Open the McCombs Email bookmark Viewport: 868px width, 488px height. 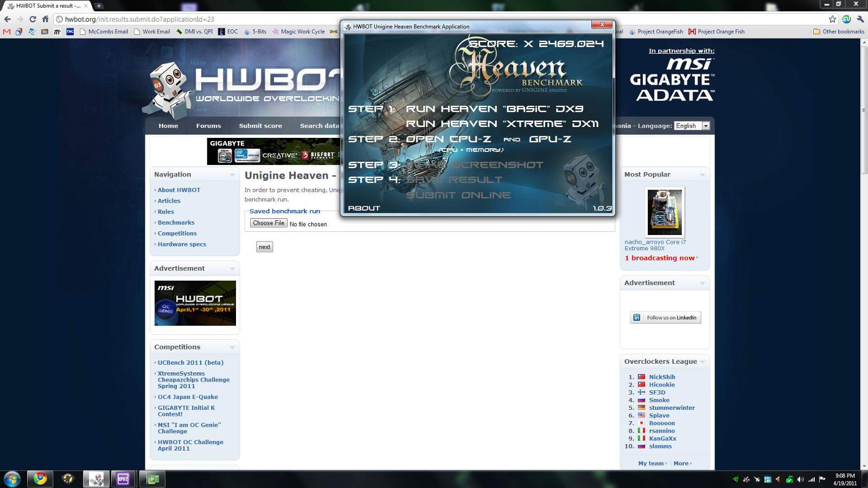[x=104, y=31]
